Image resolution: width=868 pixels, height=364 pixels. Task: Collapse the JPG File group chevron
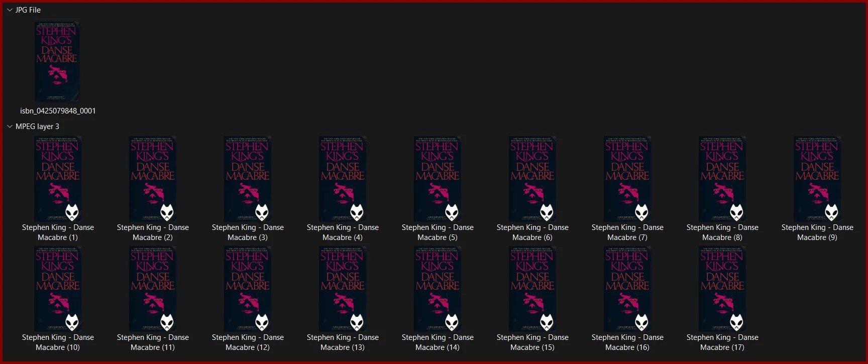(x=10, y=10)
